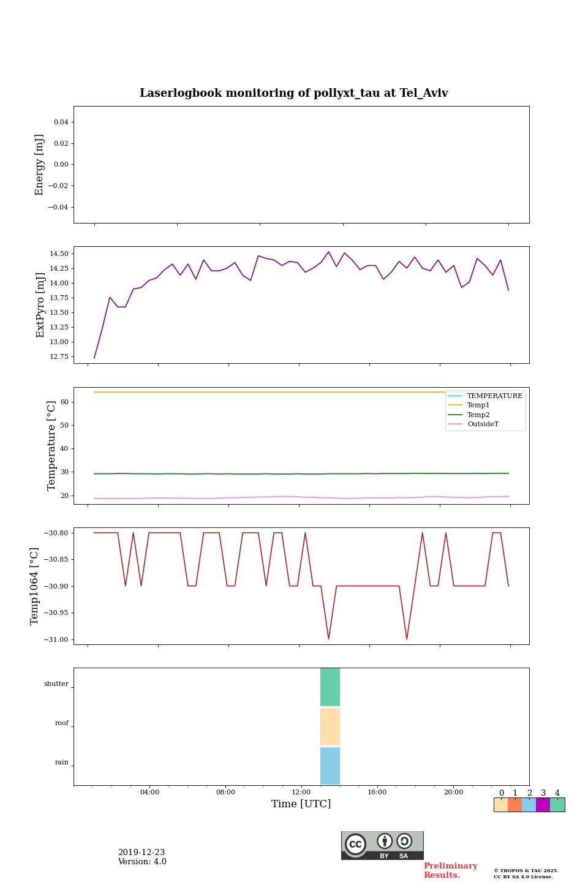Click the 20:00 time tick label
This screenshot has width=588, height=882.
tap(453, 793)
